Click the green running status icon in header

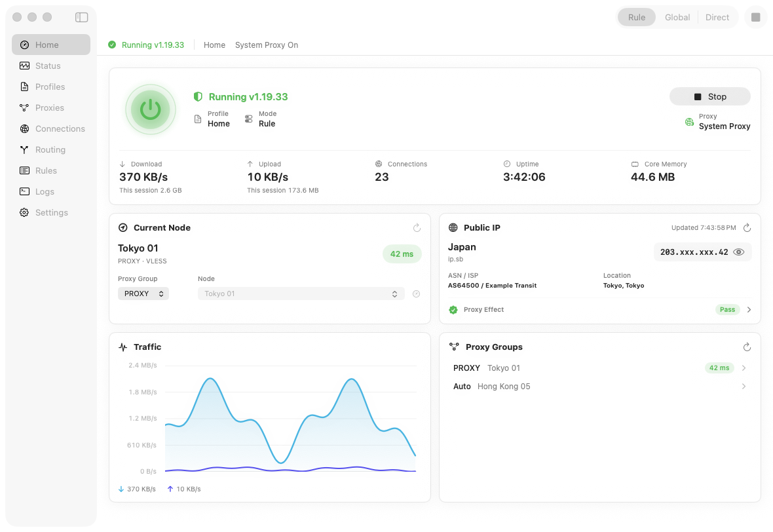112,45
